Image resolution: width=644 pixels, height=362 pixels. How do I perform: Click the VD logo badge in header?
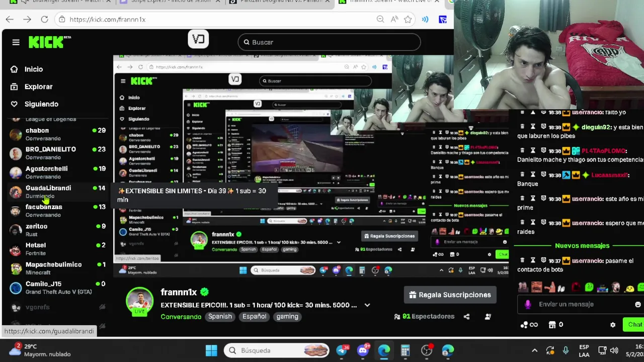pyautogui.click(x=198, y=39)
